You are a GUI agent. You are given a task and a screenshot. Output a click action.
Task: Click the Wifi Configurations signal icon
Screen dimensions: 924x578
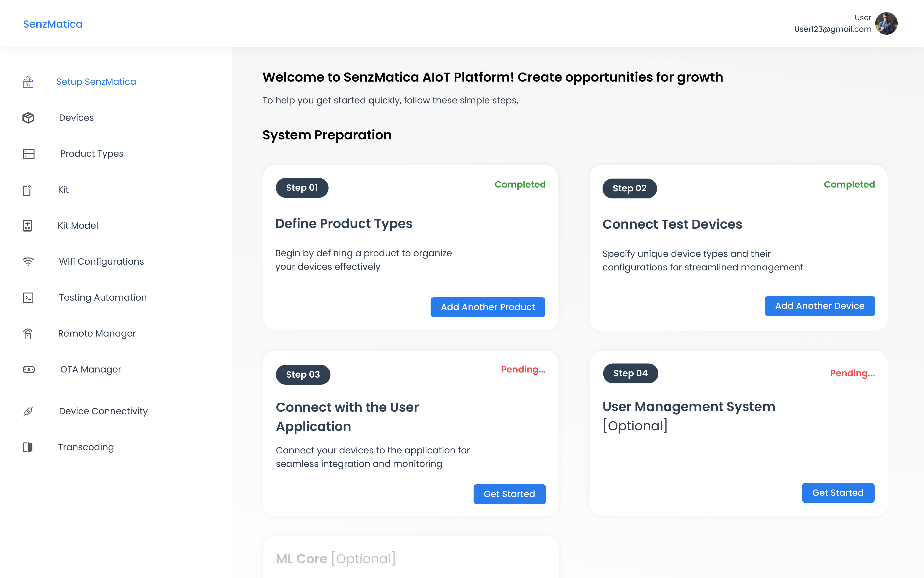[x=28, y=262]
